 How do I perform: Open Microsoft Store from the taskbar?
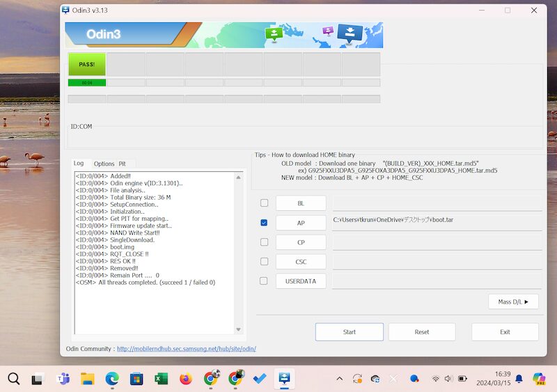pyautogui.click(x=136, y=379)
